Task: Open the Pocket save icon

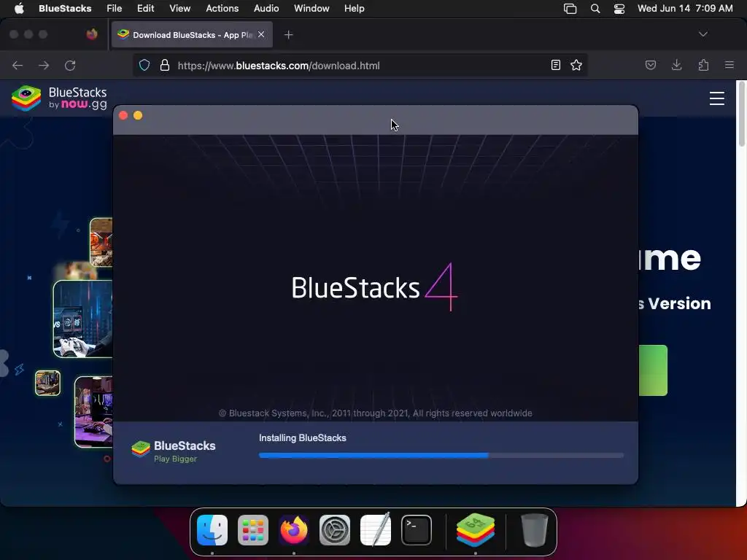Action: pos(650,65)
